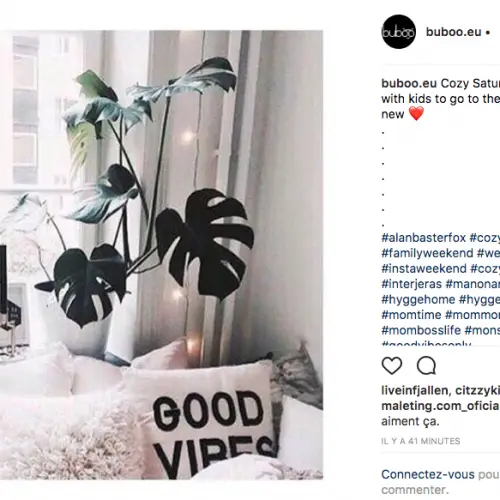Open the #familyweekend hashtag
500x500 pixels.
427,253
